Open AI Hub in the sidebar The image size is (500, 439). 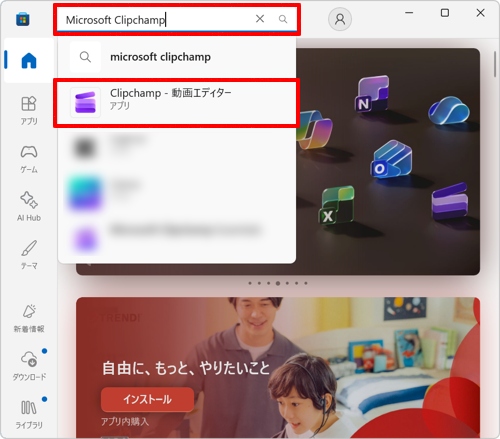pyautogui.click(x=29, y=207)
